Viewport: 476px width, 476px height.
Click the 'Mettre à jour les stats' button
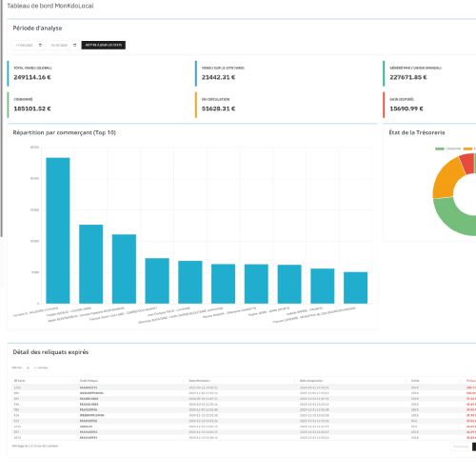point(104,45)
